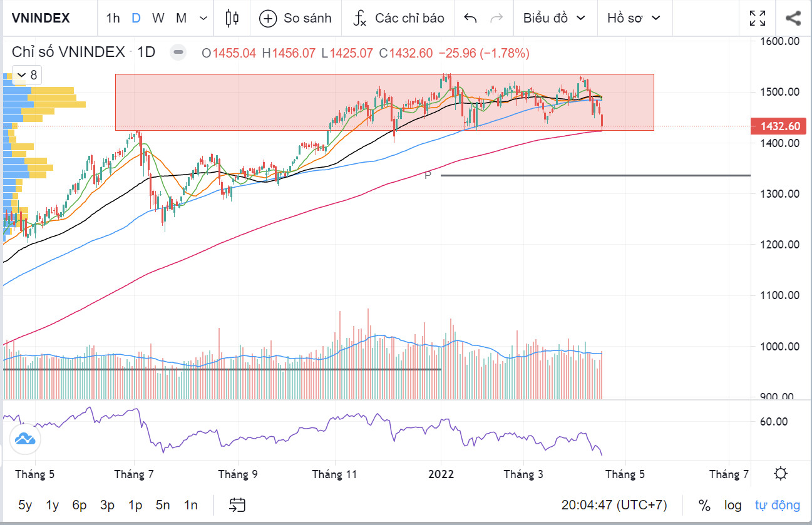The width and height of the screenshot is (812, 525).
Task: Click the high value H1456.07
Action: click(289, 53)
